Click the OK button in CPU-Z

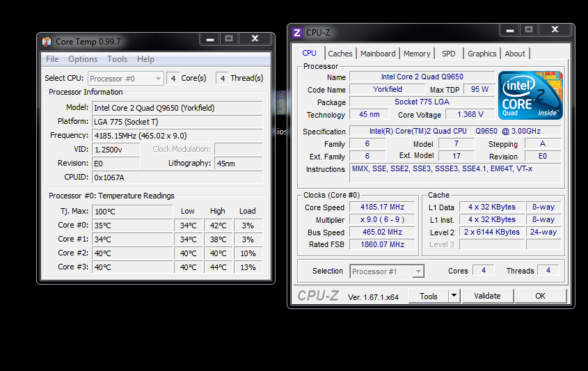pos(541,296)
